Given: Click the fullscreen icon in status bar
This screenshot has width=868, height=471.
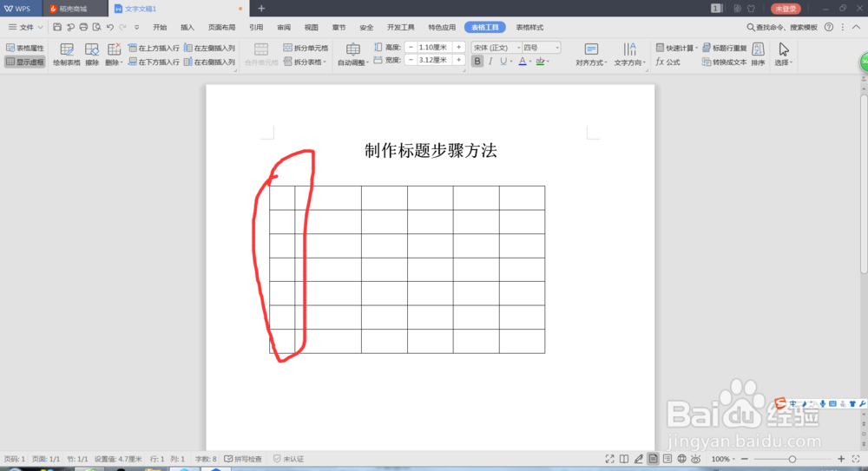Looking at the screenshot, I should [609, 459].
